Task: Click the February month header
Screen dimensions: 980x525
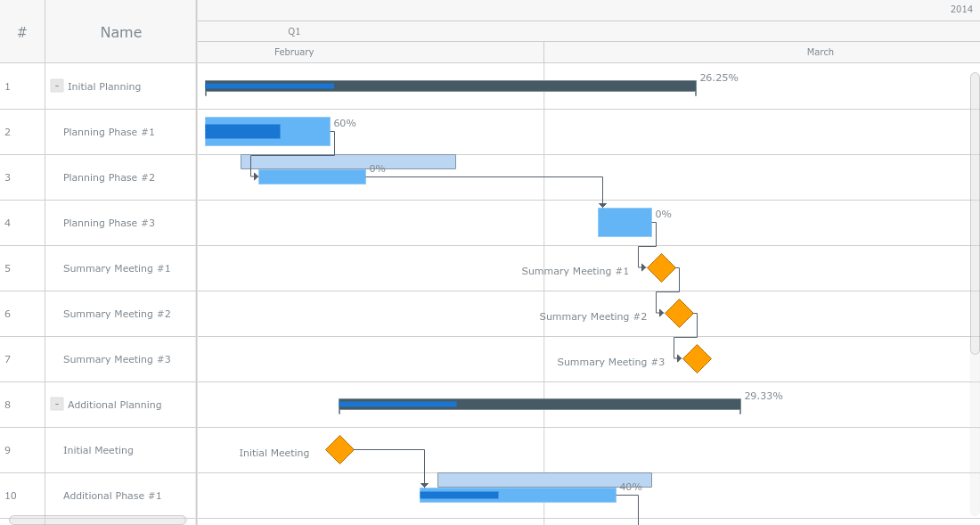Action: (294, 52)
